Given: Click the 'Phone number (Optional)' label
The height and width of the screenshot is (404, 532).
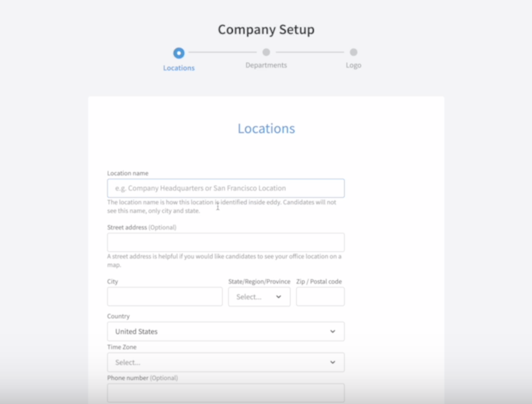Looking at the screenshot, I should [142, 378].
